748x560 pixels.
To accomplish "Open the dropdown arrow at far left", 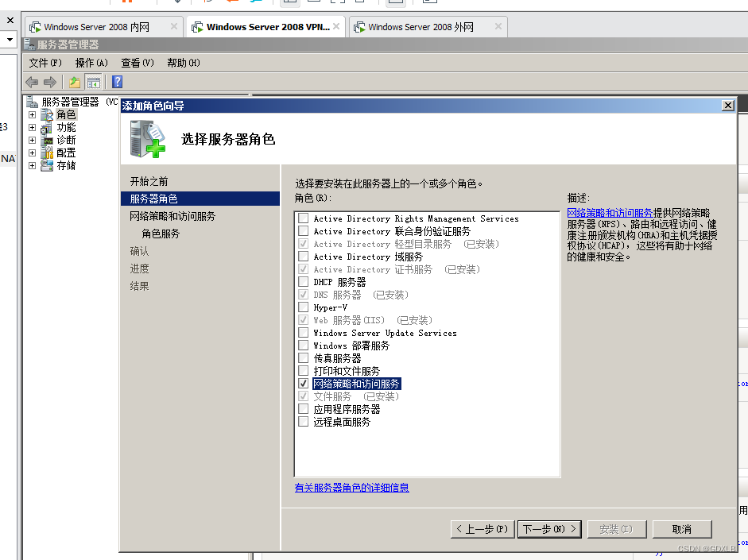I will click(10, 40).
